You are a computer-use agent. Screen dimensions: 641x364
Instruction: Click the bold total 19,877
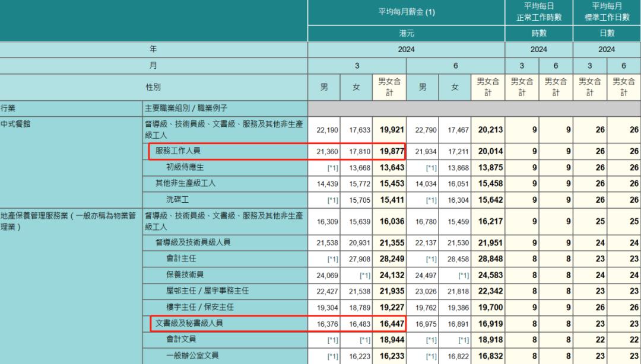[x=392, y=152]
